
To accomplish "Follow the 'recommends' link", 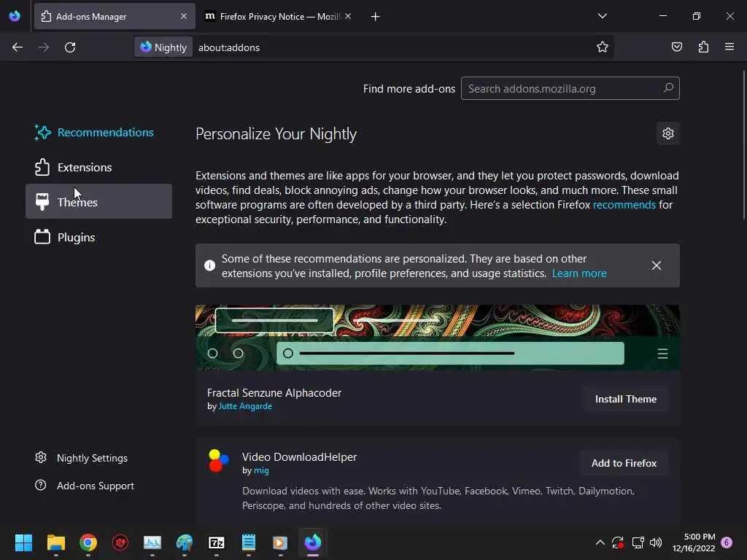I will coord(624,205).
